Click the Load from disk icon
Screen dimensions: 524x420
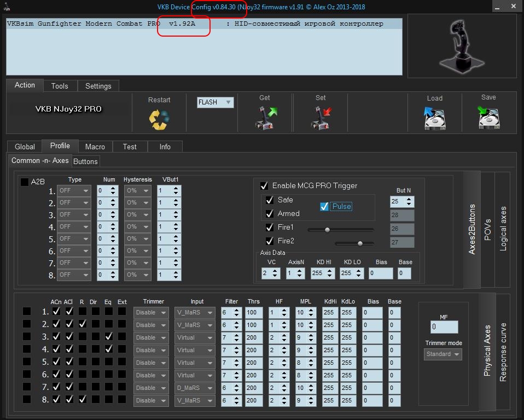click(434, 118)
